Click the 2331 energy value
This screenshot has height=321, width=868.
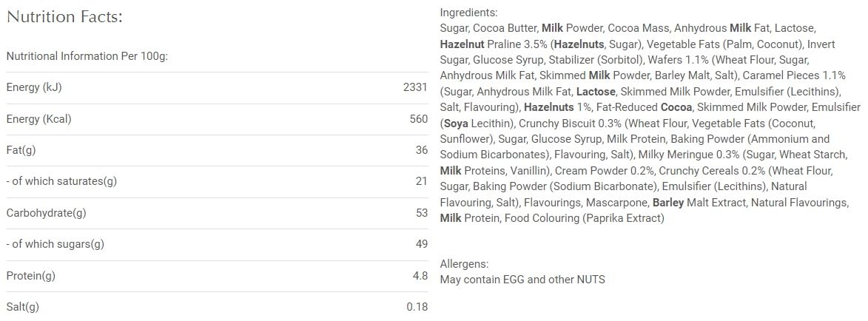tap(415, 87)
